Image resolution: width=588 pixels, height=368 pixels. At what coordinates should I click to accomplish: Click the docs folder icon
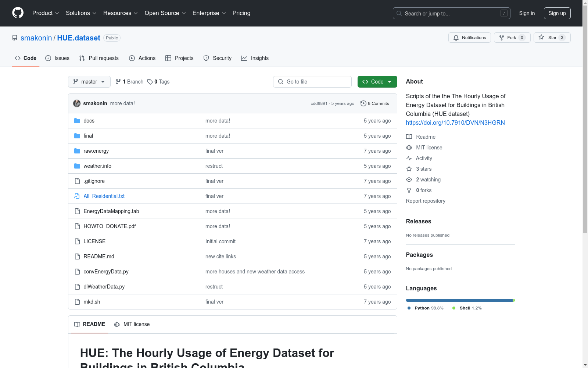tap(77, 121)
